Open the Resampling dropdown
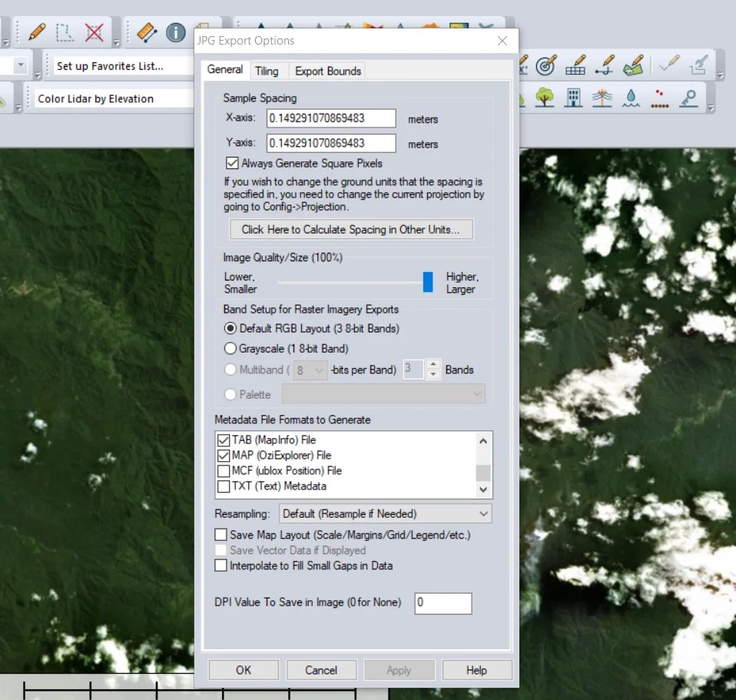 click(482, 513)
